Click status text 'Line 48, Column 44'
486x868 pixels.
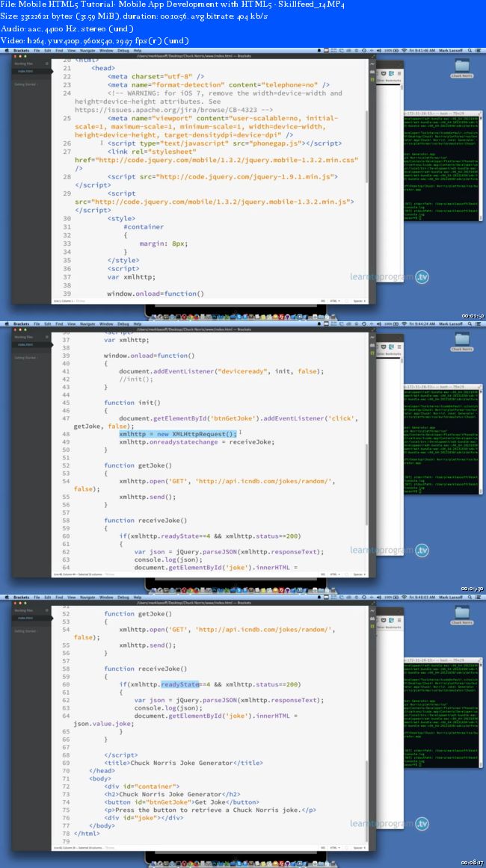[65, 574]
